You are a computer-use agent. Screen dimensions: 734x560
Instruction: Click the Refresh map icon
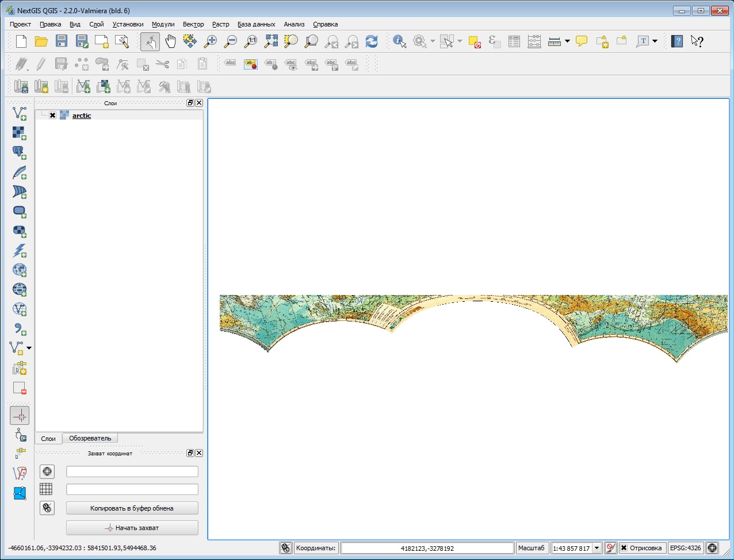[x=372, y=41]
